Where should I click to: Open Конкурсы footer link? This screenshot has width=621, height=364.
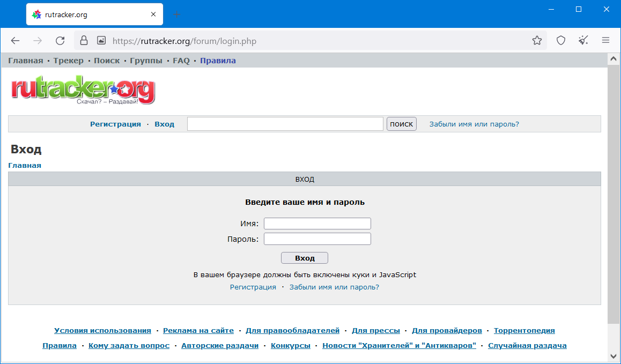291,345
